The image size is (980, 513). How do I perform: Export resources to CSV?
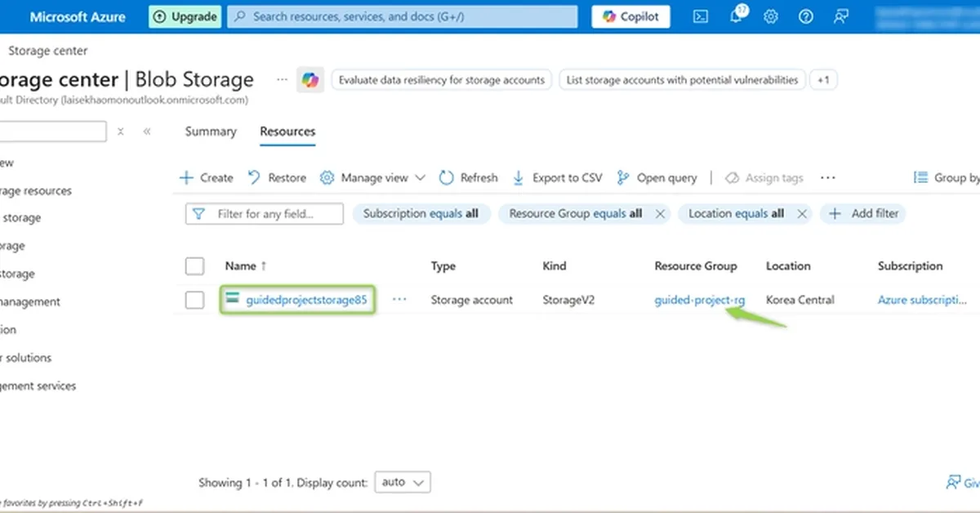pos(557,177)
